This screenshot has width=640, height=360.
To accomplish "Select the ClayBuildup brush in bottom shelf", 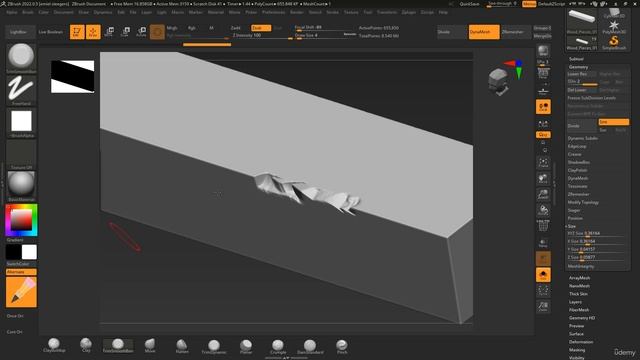I will click(x=54, y=345).
